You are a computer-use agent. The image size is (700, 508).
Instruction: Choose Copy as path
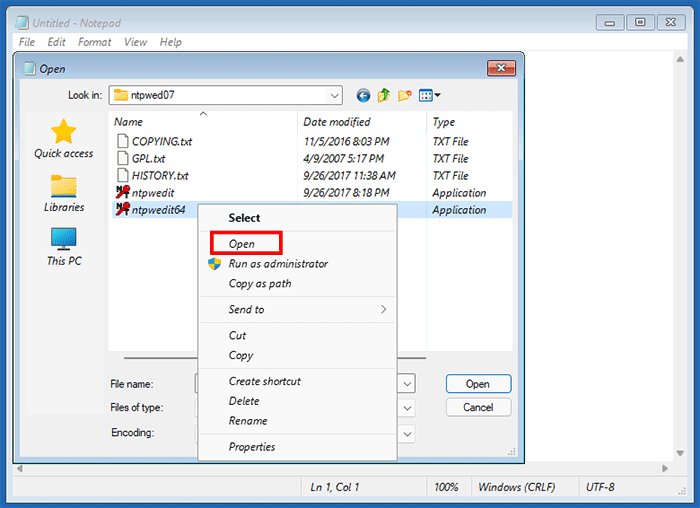coord(260,283)
